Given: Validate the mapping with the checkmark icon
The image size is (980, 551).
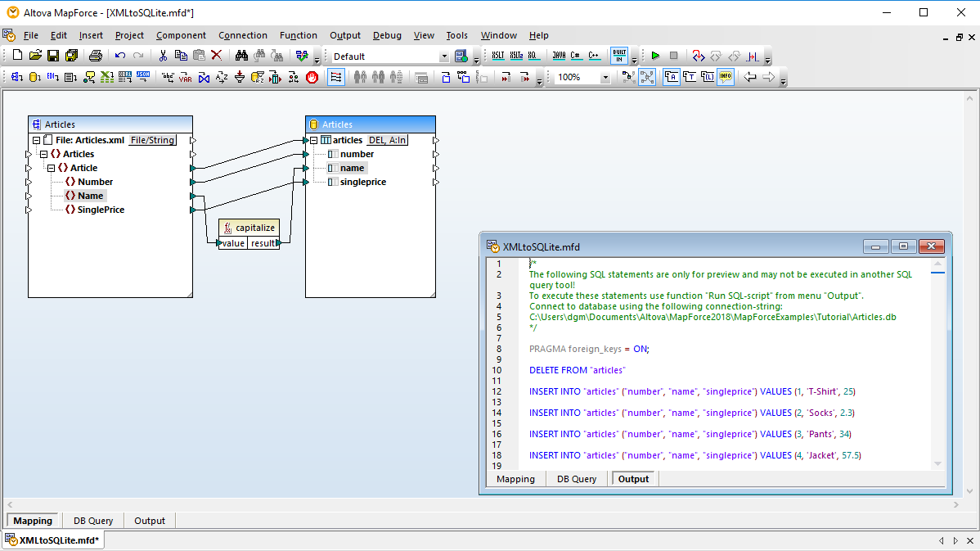Looking at the screenshot, I should pos(302,56).
